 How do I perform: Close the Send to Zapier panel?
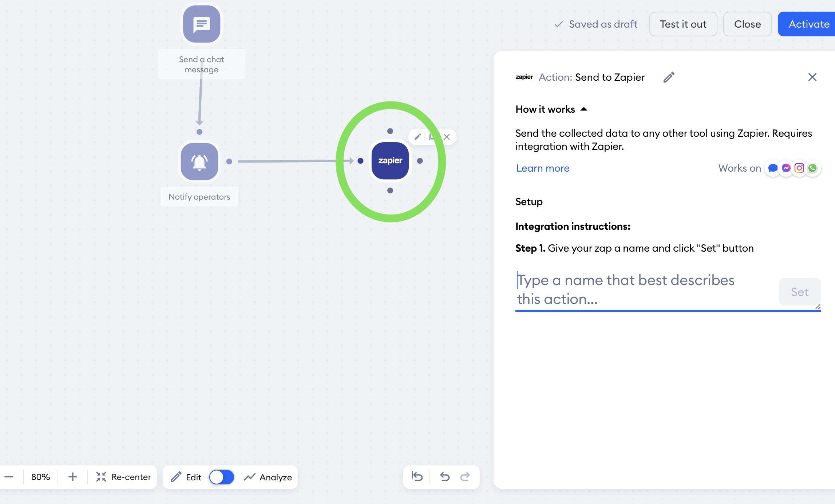(812, 77)
